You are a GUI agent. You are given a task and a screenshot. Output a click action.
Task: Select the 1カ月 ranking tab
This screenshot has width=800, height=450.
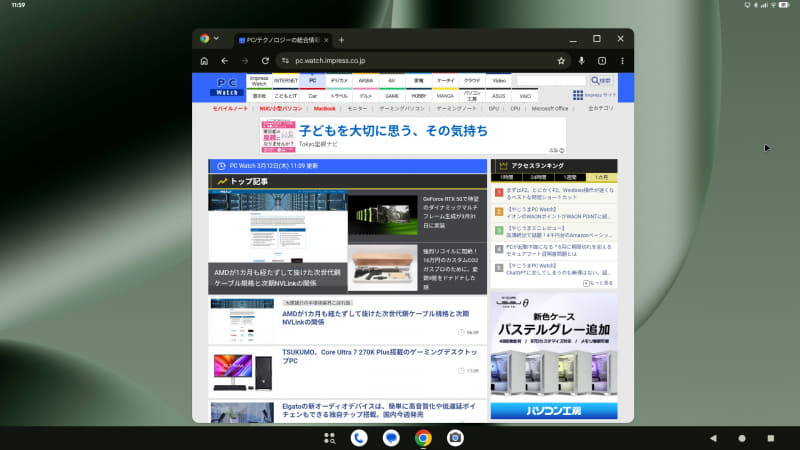(x=602, y=178)
